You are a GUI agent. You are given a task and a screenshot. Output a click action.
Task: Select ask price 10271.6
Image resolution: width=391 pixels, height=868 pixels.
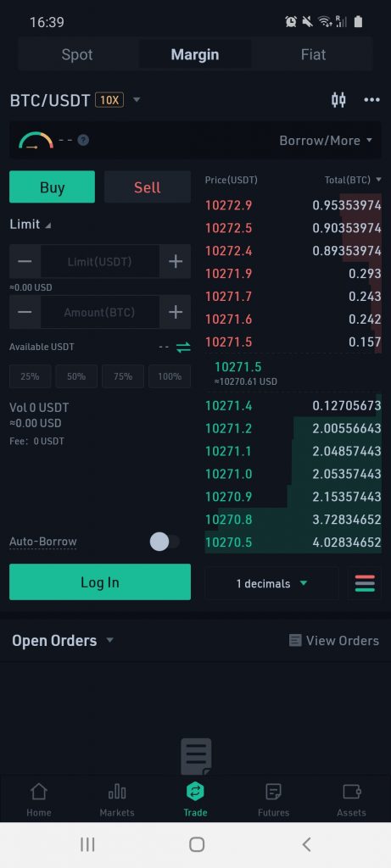[x=229, y=319]
